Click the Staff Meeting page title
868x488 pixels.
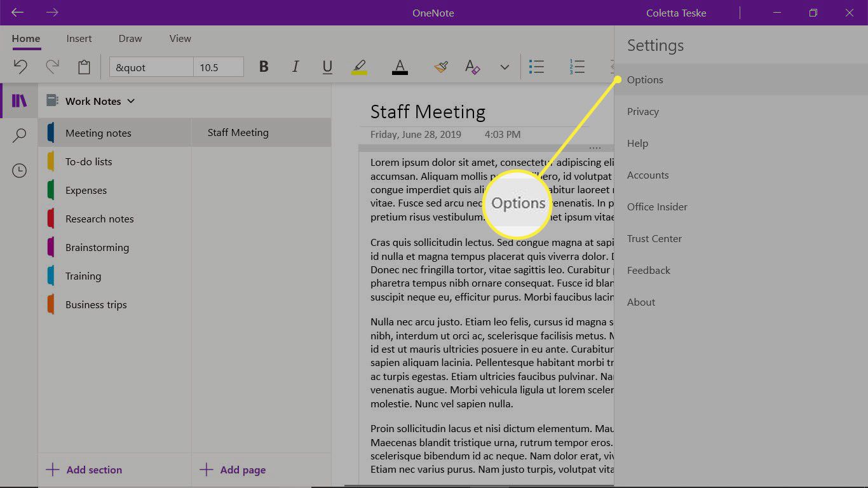pos(428,112)
